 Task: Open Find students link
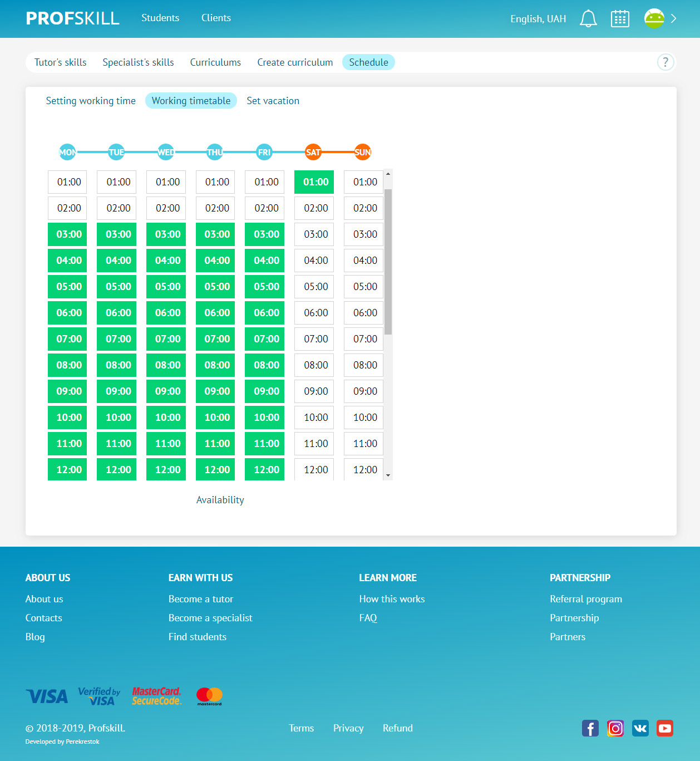point(198,637)
